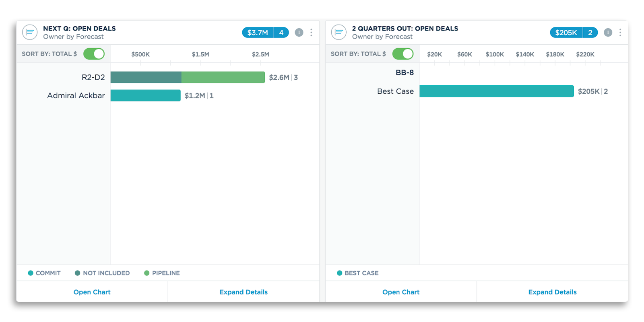Viewport: 644px width, 322px height.
Task: Click the Next Q: Open Deals title
Action: click(x=79, y=29)
